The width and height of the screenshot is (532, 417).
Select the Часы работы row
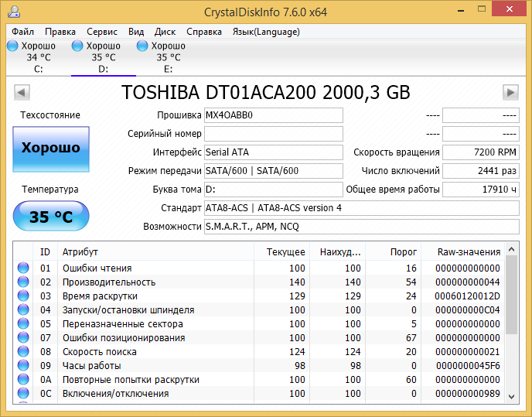[259, 365]
